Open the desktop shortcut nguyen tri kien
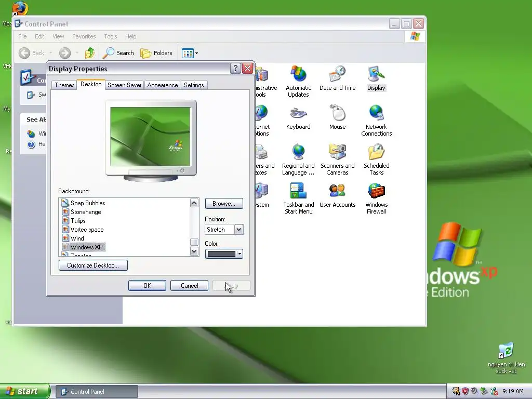 coord(506,358)
